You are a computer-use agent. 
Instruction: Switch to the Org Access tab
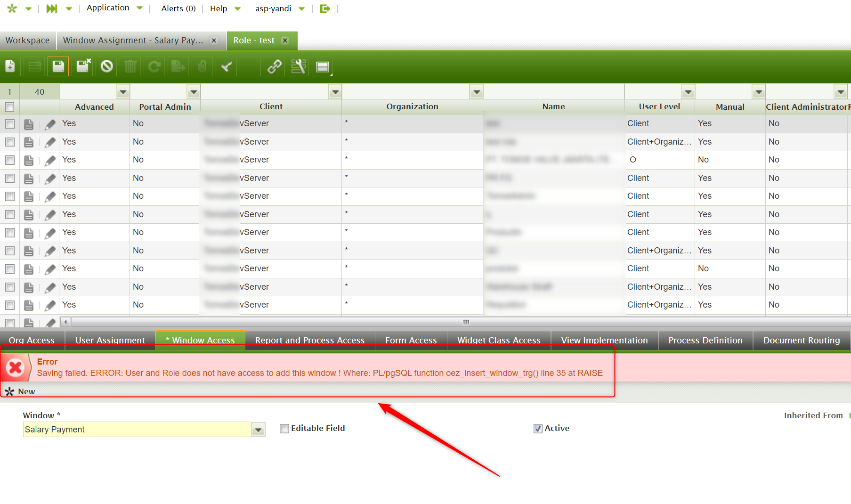pyautogui.click(x=32, y=340)
